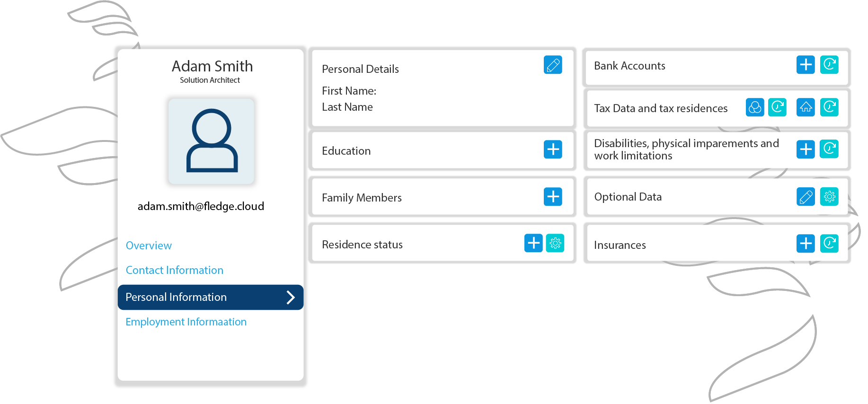The height and width of the screenshot is (404, 868).
Task: Edit Personal Details with the pencil icon
Action: 553,65
